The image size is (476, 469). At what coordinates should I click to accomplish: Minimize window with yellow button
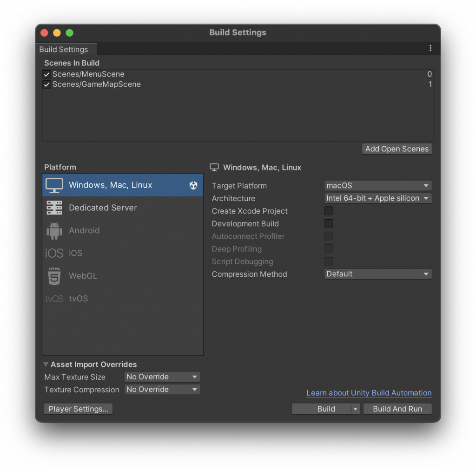(x=57, y=33)
